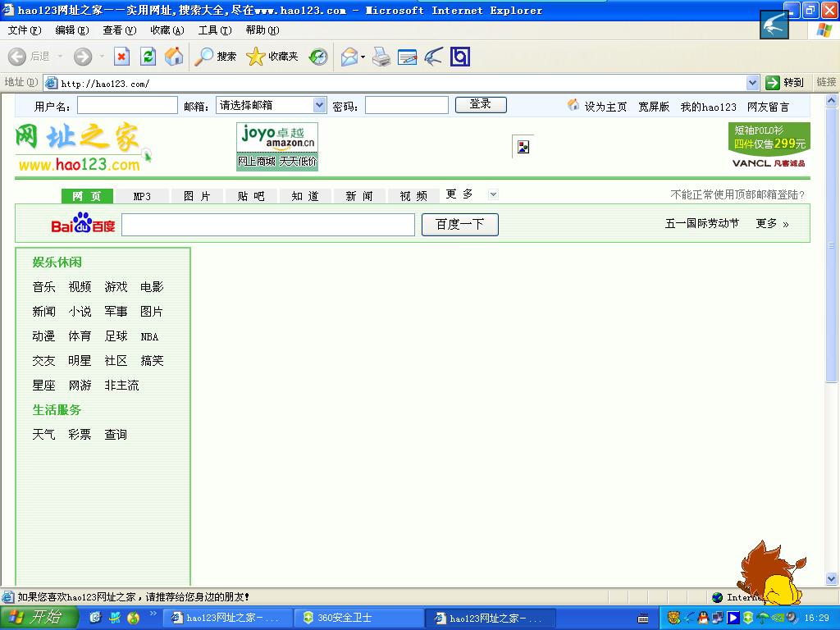Open the 收藏(A) menu
Viewport: 840px width, 630px height.
pos(167,30)
